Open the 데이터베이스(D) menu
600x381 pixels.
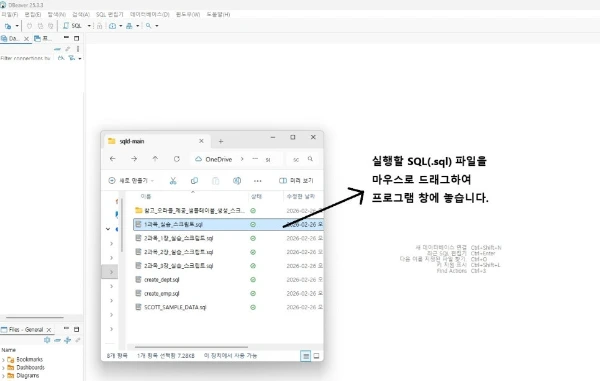pos(149,15)
